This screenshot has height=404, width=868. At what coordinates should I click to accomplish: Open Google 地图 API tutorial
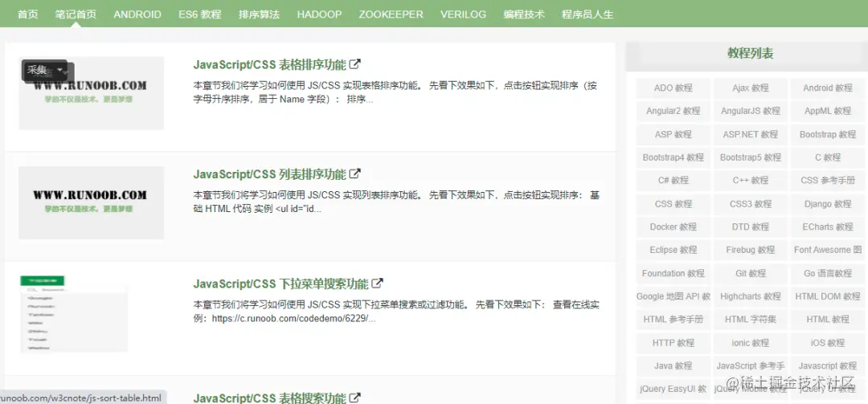point(674,296)
